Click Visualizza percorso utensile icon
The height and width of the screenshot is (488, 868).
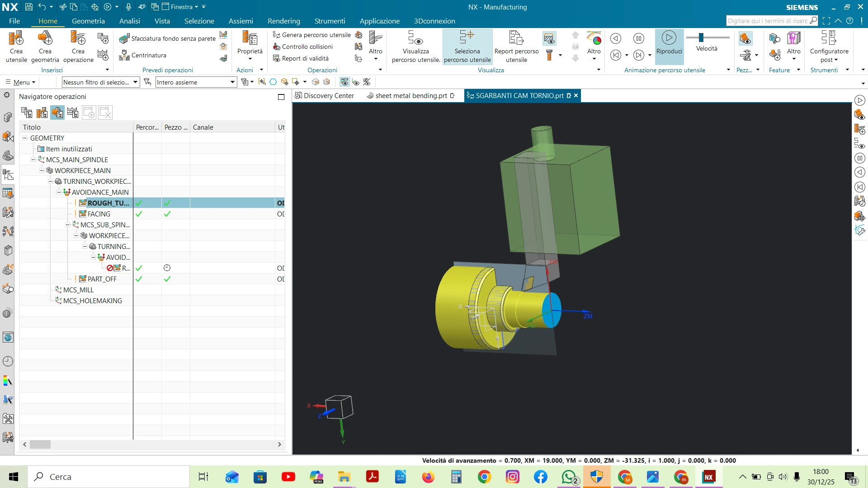click(x=415, y=46)
